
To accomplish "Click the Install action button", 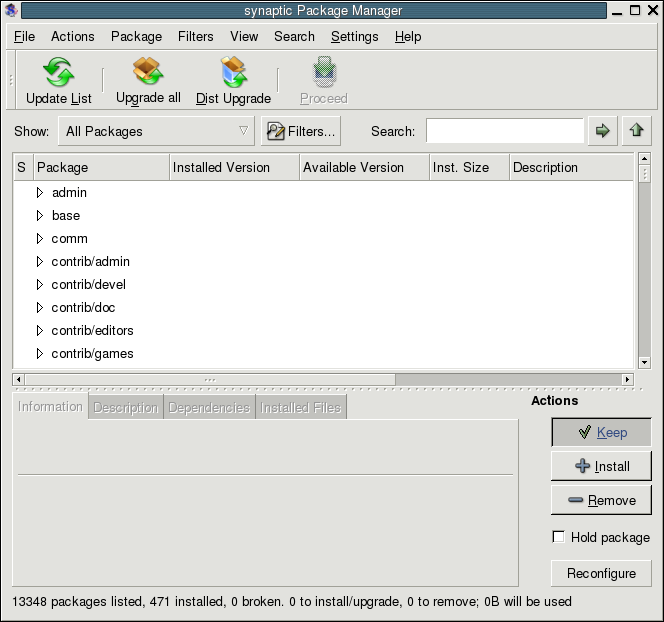I will coord(601,466).
